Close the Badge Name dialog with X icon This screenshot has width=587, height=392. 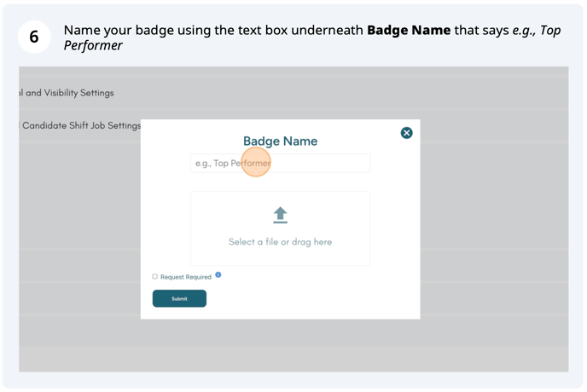pos(406,133)
